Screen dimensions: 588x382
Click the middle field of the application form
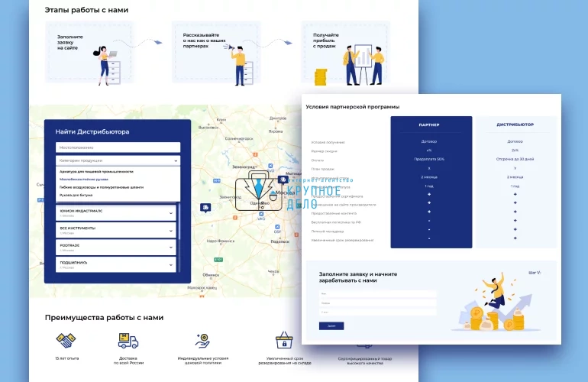[378, 303]
